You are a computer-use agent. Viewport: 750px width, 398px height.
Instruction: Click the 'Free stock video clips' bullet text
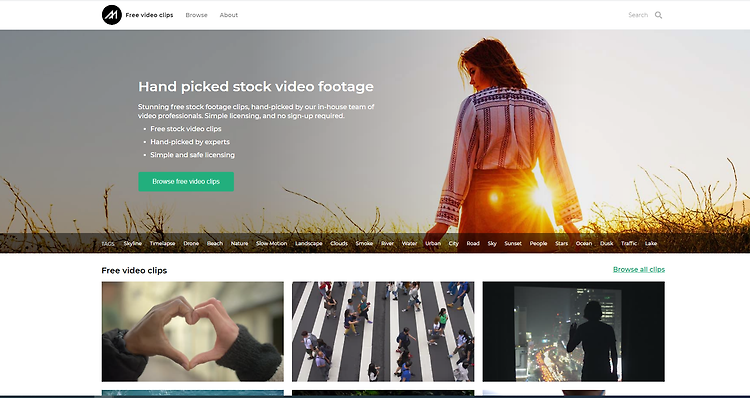(186, 129)
